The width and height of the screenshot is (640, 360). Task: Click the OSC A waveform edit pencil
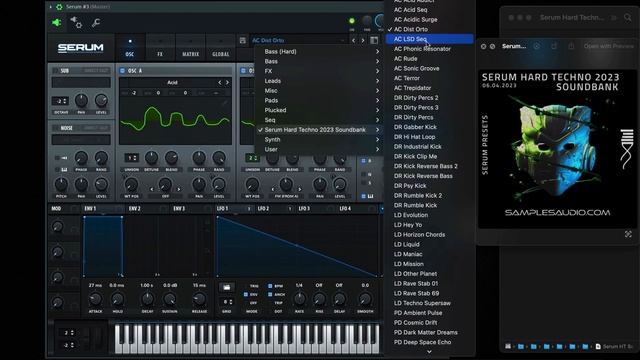coord(224,103)
